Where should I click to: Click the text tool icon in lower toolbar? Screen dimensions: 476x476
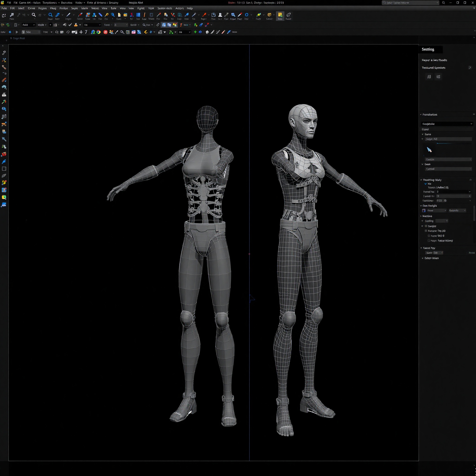click(x=86, y=32)
